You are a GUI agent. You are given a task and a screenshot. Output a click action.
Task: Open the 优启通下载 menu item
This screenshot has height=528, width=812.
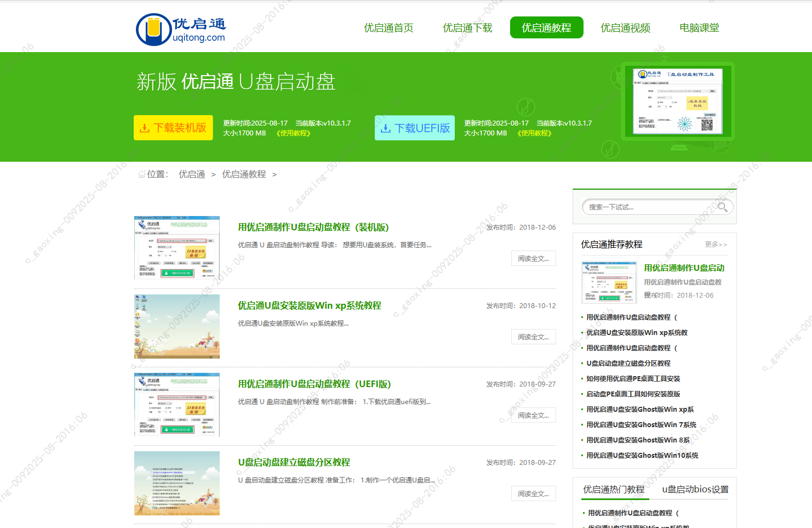pos(467,28)
